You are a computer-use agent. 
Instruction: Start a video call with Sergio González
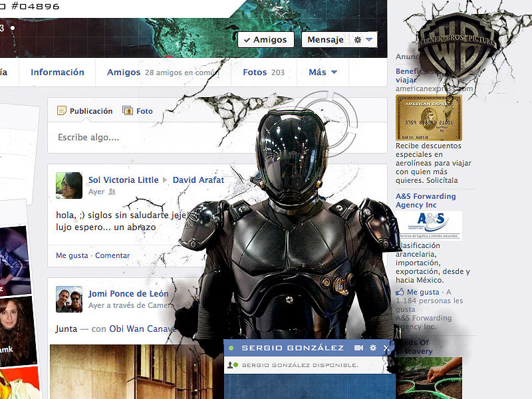(358, 348)
